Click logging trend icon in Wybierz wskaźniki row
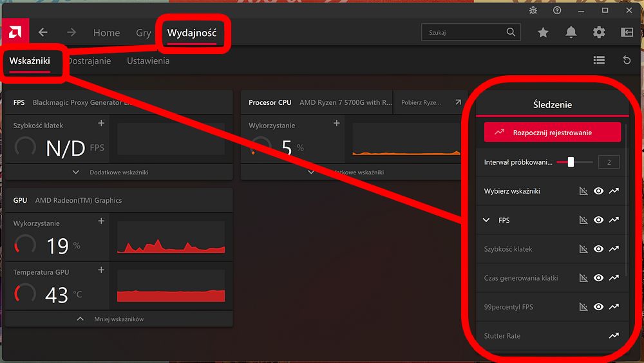644x363 pixels. pos(614,191)
